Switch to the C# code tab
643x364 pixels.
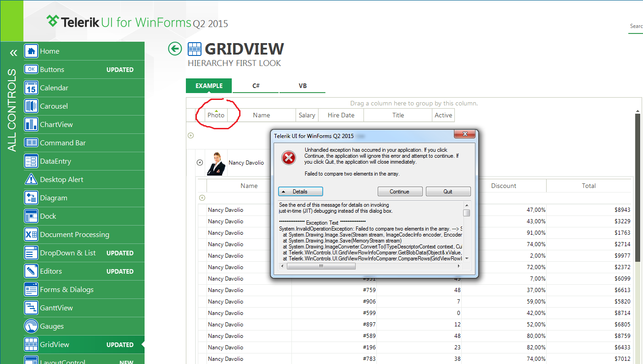click(256, 86)
